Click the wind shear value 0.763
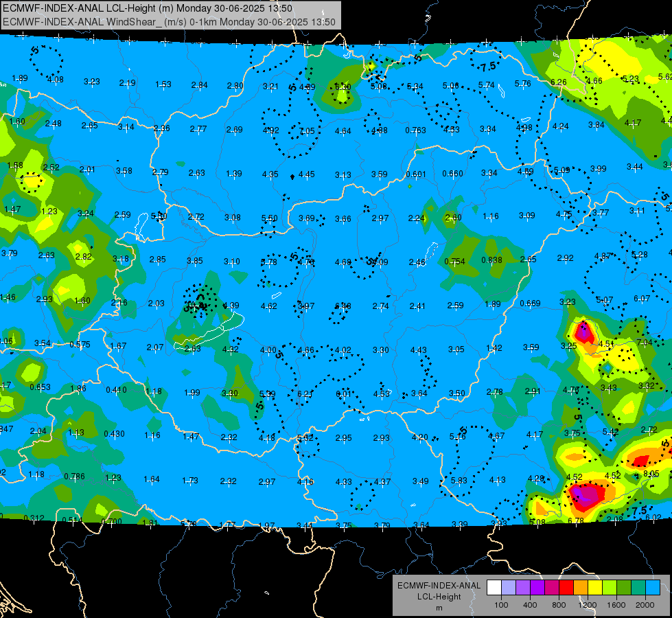The image size is (672, 618). 416,130
